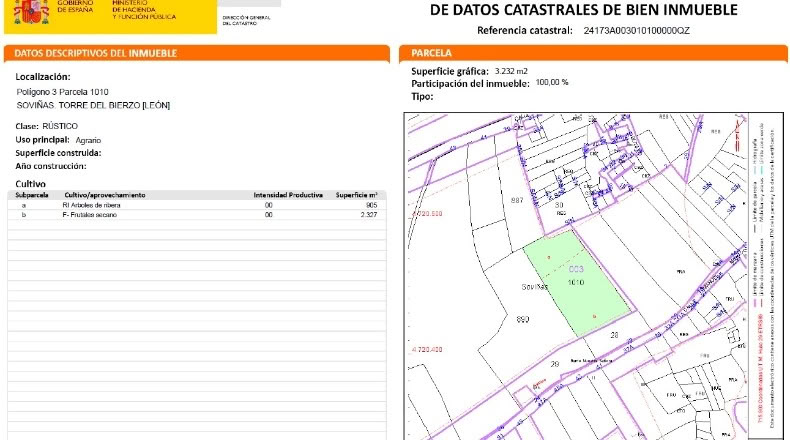This screenshot has height=440, width=790.
Task: Click the 'Tipo:' label
Action: (x=422, y=96)
